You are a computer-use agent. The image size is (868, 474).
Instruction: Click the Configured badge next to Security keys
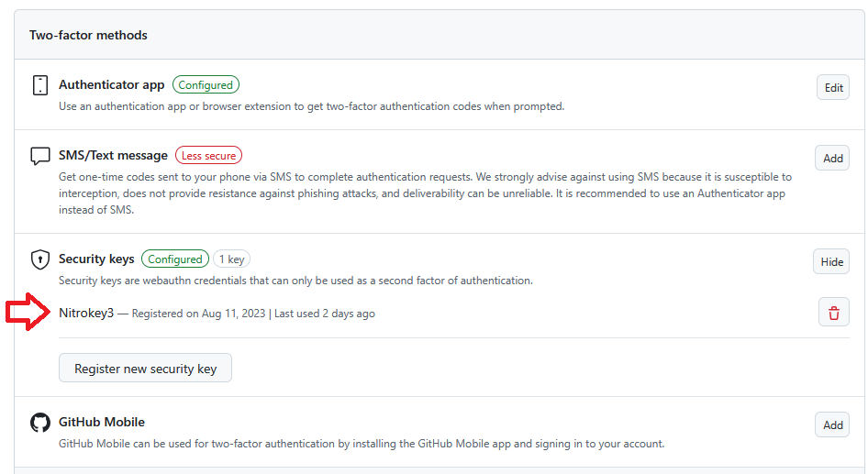coord(175,259)
